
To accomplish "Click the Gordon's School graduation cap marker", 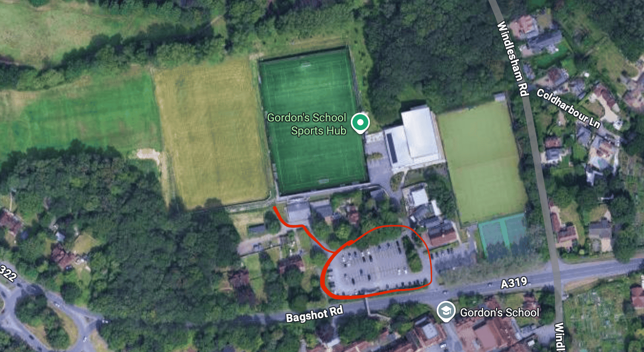I will [x=446, y=312].
